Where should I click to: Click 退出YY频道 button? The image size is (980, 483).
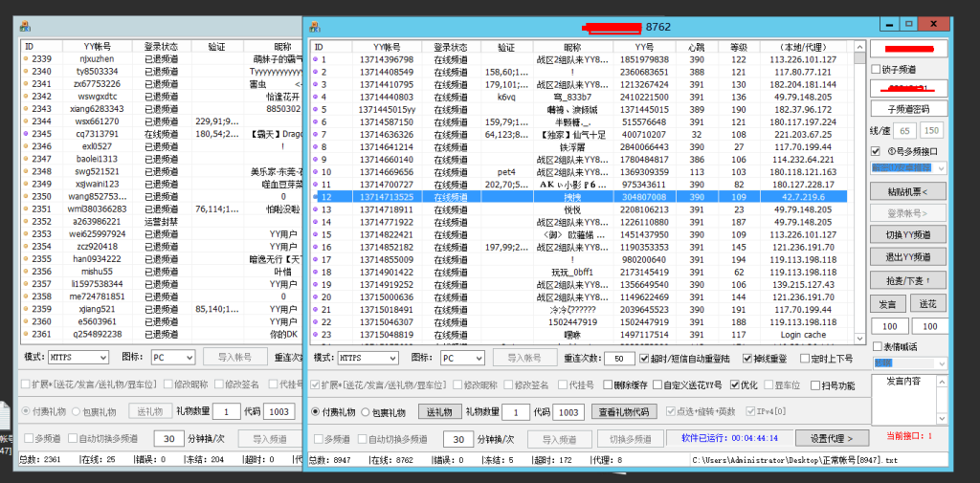point(909,257)
